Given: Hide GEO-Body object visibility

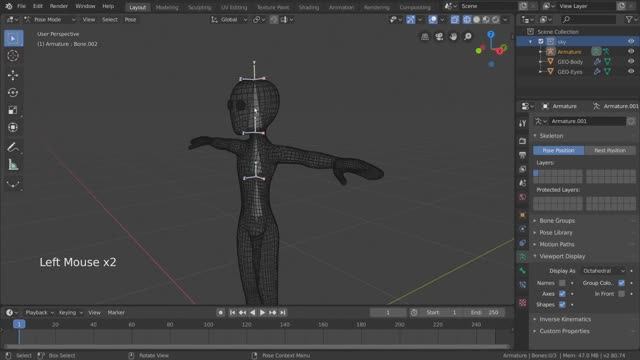Looking at the screenshot, I should point(631,62).
